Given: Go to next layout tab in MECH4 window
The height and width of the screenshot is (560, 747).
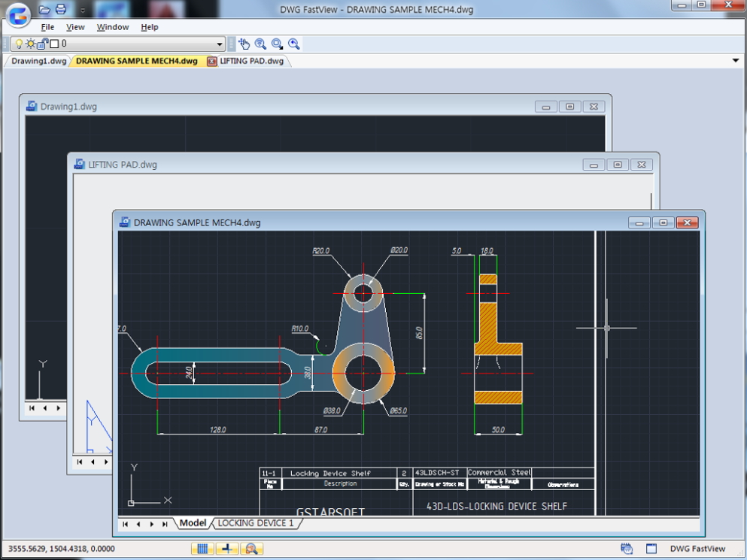Looking at the screenshot, I should (x=151, y=524).
